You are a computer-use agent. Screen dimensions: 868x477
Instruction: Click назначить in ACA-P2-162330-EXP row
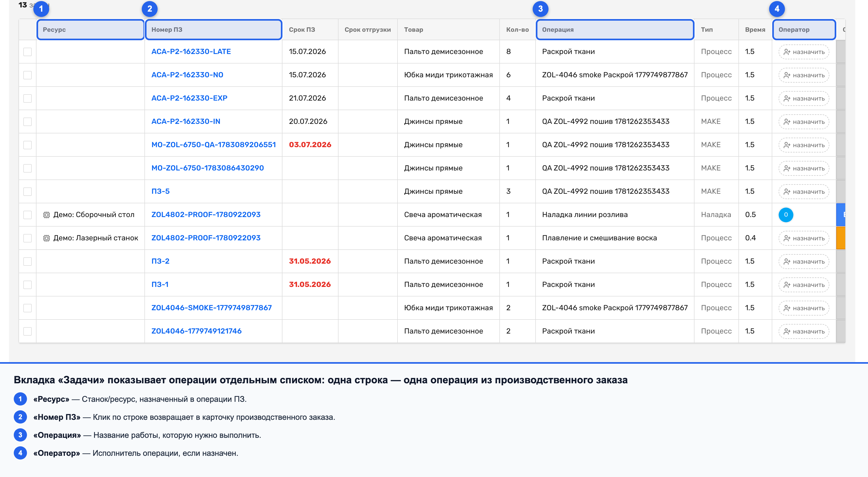coord(804,98)
